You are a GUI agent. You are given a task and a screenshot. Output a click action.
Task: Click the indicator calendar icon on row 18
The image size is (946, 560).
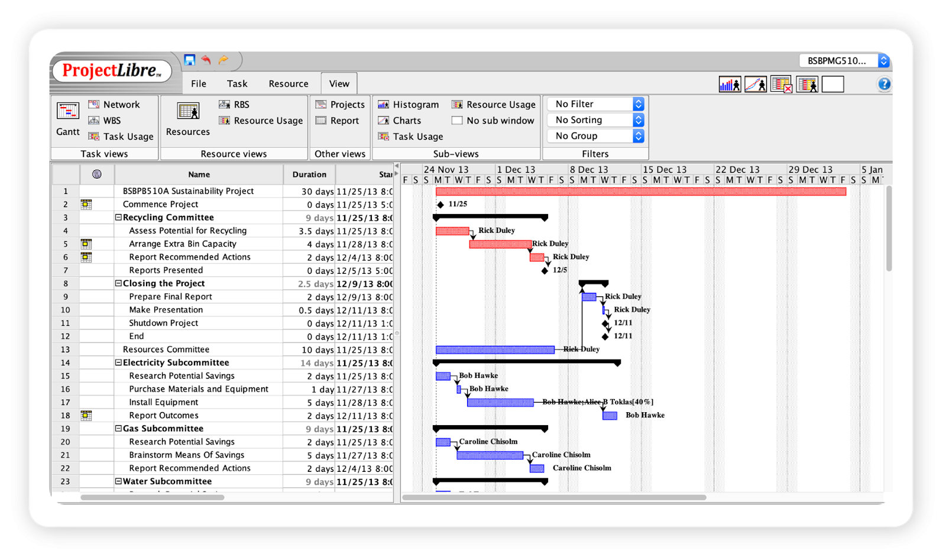[x=86, y=415]
